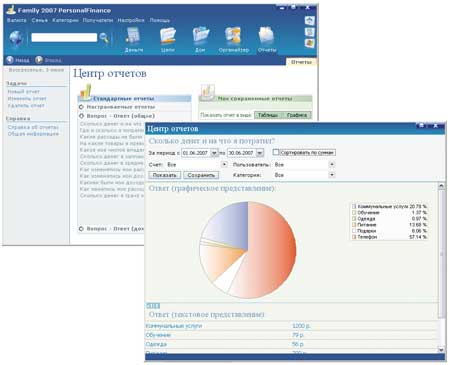Click the Таблицы view button
This screenshot has height=365, width=450.
click(268, 115)
